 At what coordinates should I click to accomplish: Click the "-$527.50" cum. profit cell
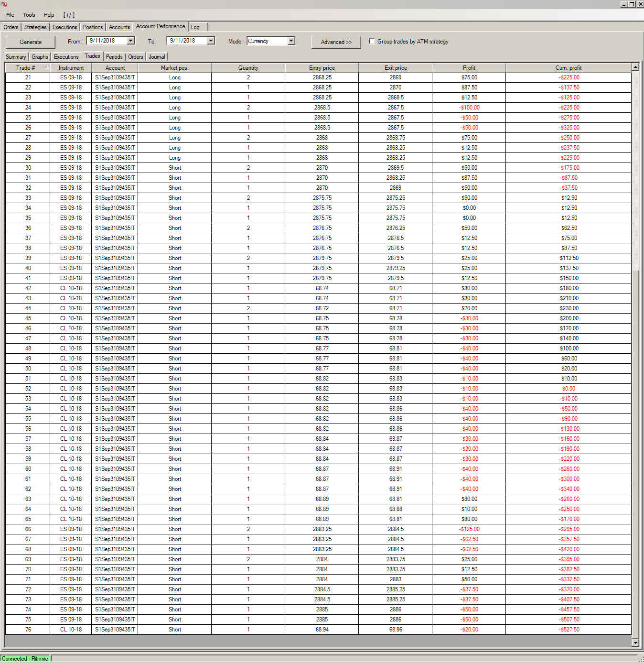569,630
